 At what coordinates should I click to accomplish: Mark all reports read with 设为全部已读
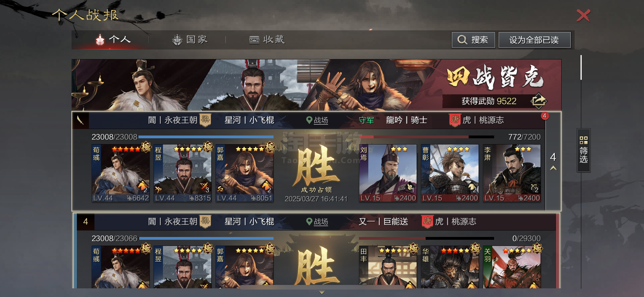[x=534, y=40]
